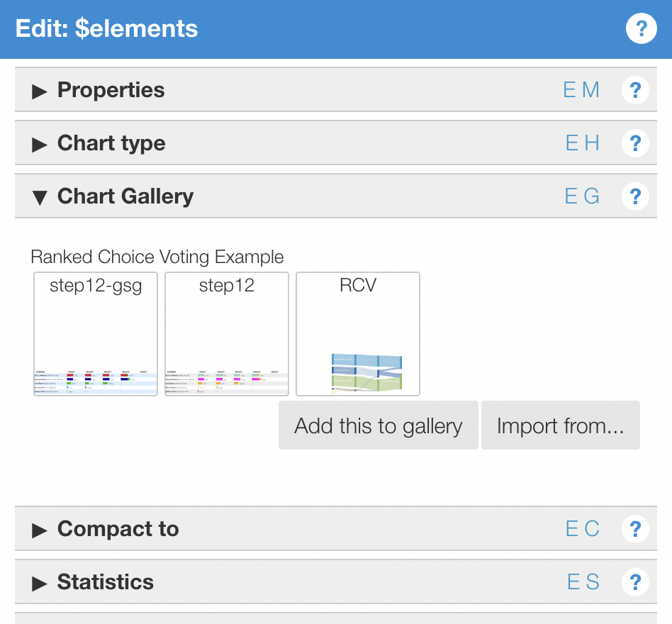Open help for the Statistics section

click(x=635, y=582)
